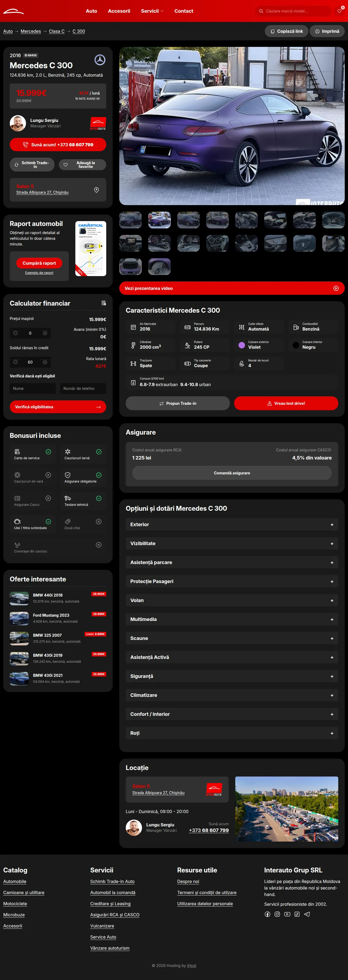Toggle Adaugă la favorite for this car
Image resolution: width=348 pixels, height=980 pixels.
82,165
